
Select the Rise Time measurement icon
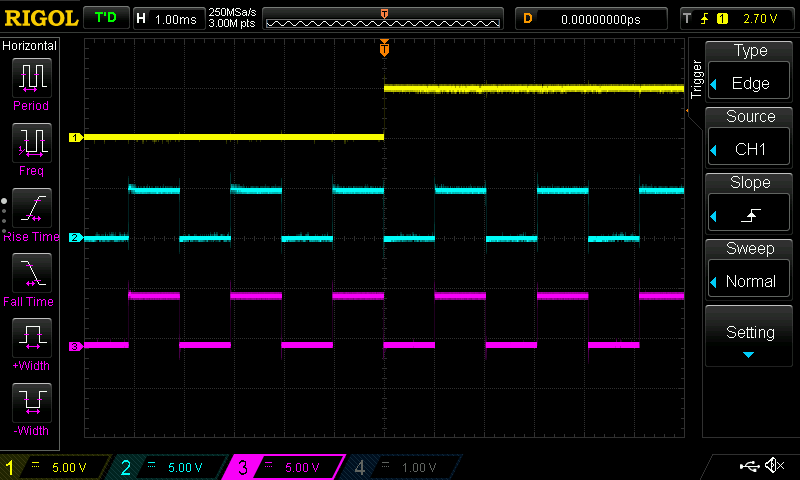pos(32,208)
